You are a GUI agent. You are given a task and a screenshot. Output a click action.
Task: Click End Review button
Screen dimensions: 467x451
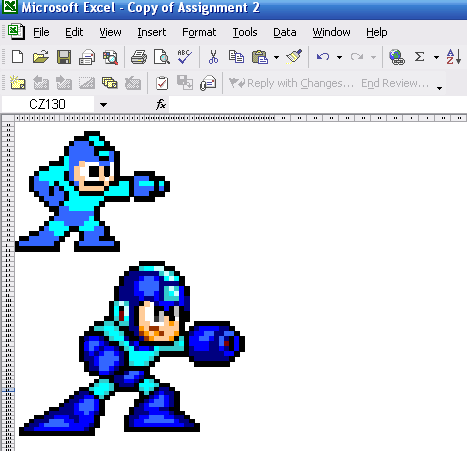coord(395,83)
